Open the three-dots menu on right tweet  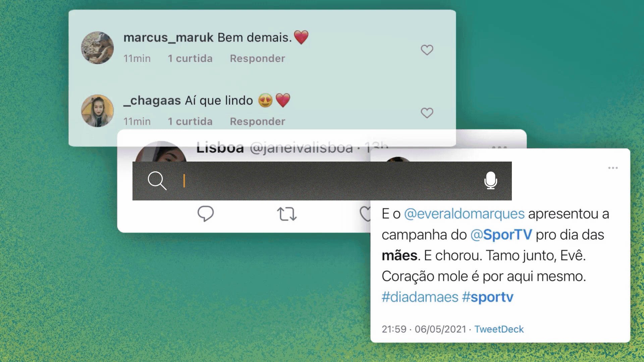click(613, 168)
